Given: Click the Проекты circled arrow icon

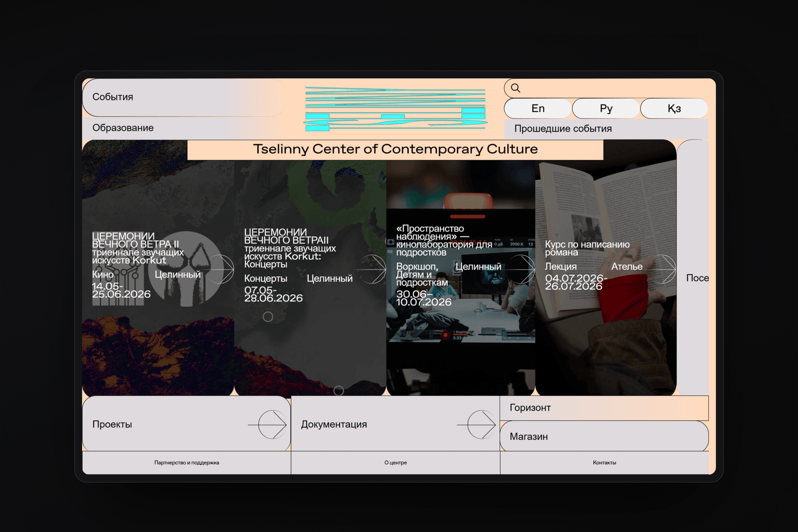Looking at the screenshot, I should tap(268, 424).
